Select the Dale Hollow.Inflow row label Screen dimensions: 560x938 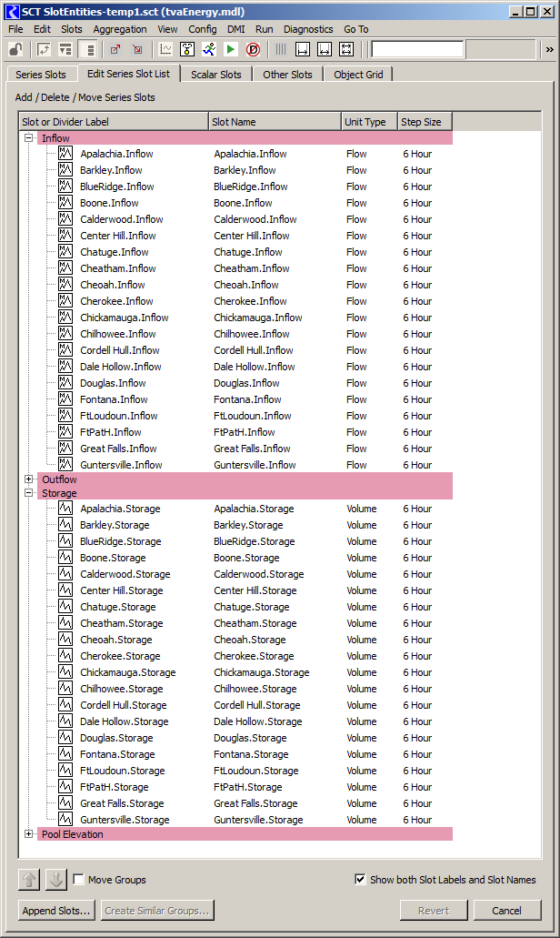click(x=121, y=366)
